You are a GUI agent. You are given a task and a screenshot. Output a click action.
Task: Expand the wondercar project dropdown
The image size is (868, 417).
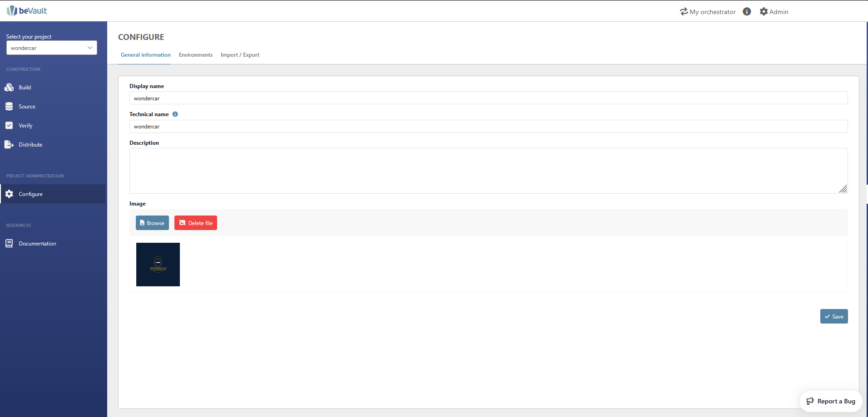(x=52, y=48)
